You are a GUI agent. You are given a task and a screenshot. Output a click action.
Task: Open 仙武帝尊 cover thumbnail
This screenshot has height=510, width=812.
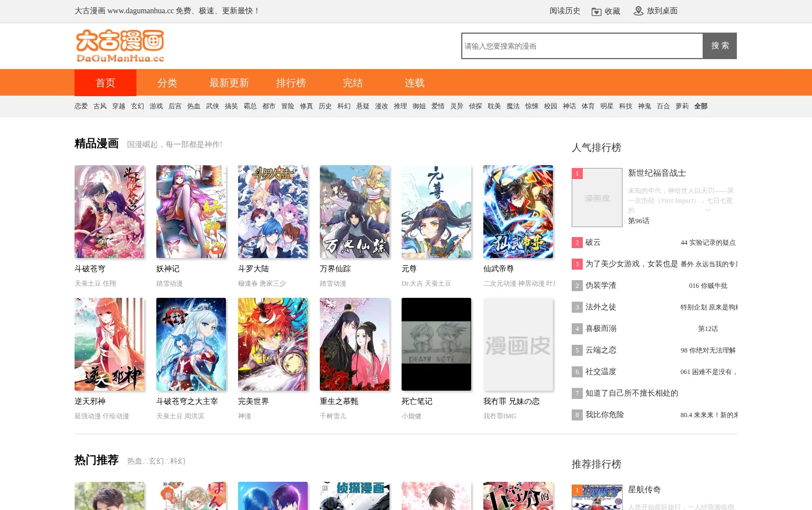518,212
